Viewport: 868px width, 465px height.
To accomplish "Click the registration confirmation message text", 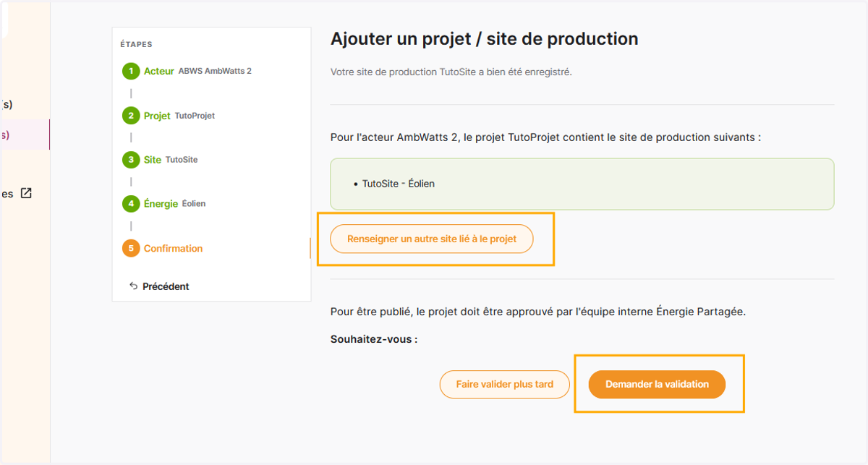I will click(x=451, y=72).
